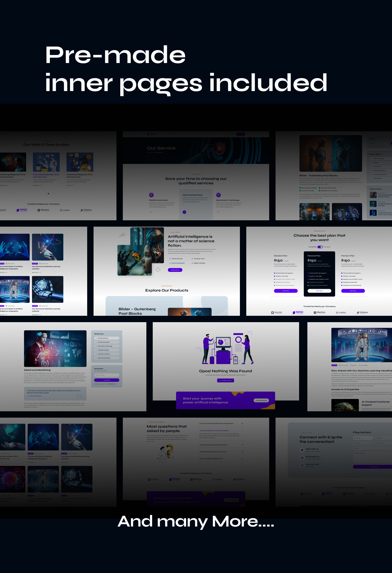This screenshot has height=573, width=392.
Task: Click the Electronics & Technology service icon
Action: click(218, 195)
